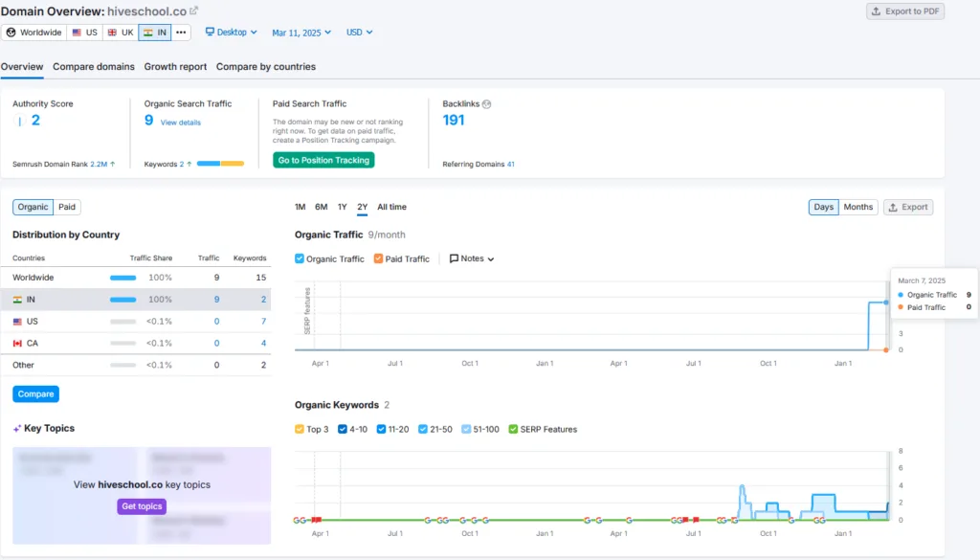The width and height of the screenshot is (980, 560).
Task: Click IN row traffic value 9
Action: pos(217,300)
